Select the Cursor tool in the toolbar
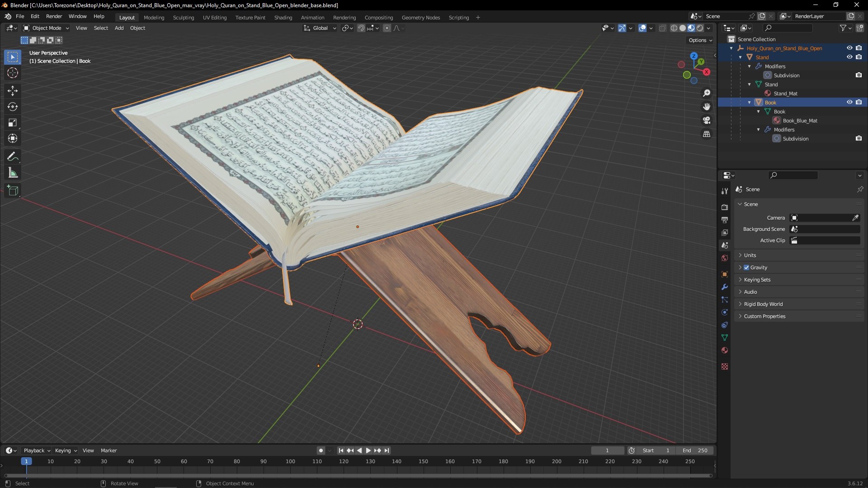 point(13,73)
